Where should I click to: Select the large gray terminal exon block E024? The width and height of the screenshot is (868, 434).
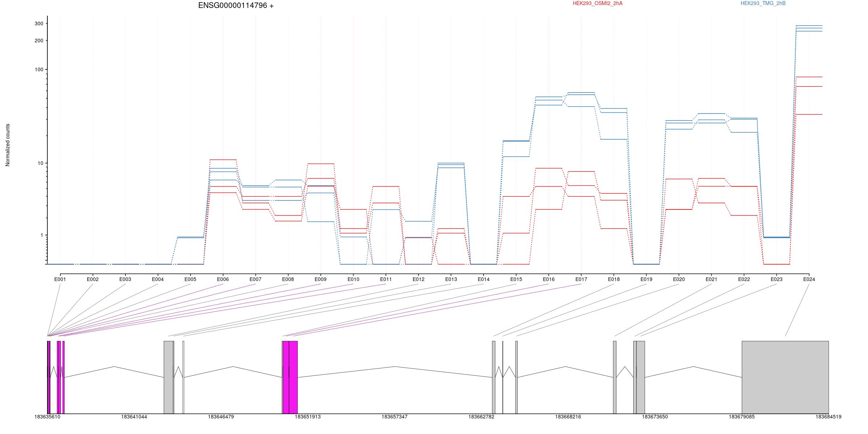[785, 377]
